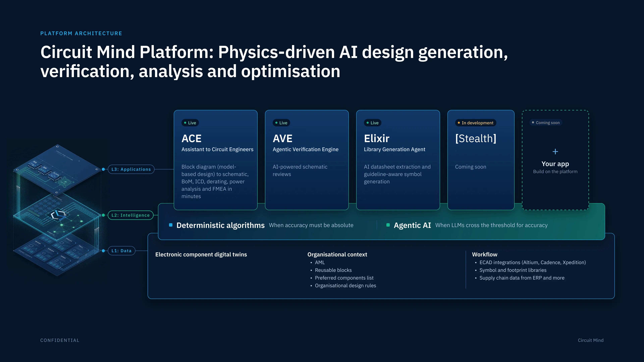The width and height of the screenshot is (644, 362).
Task: Click the Your app heading
Action: 555,164
